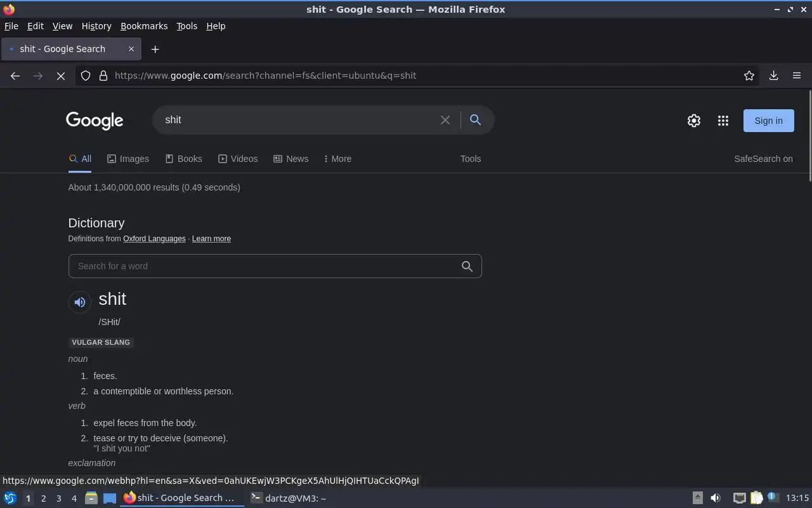Open the Tools menu in menu bar
Viewport: 812px width, 508px height.
[x=187, y=26]
